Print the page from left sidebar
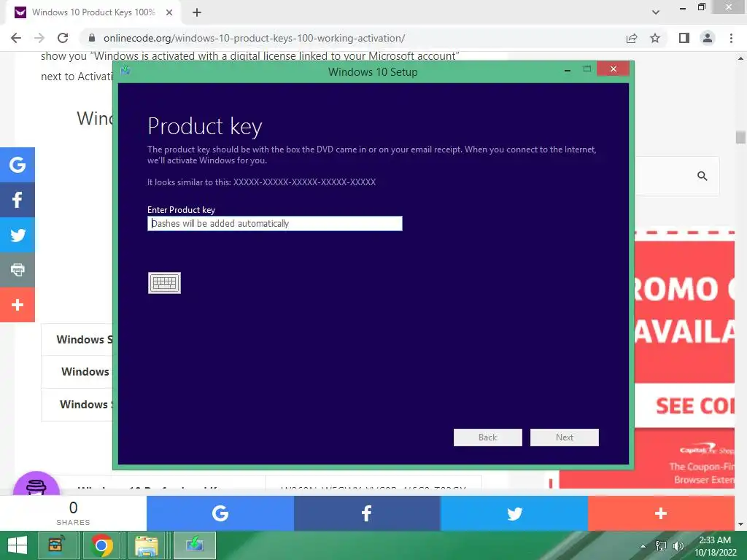747x560 pixels. (18, 270)
